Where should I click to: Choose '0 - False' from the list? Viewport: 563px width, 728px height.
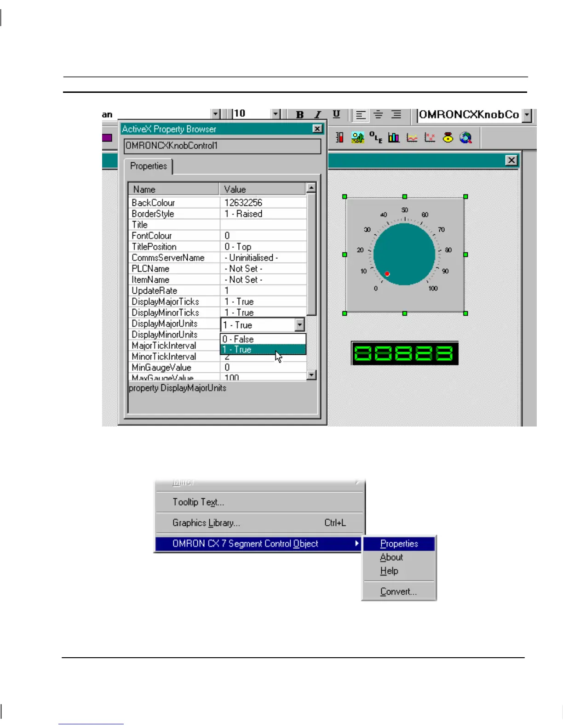263,339
